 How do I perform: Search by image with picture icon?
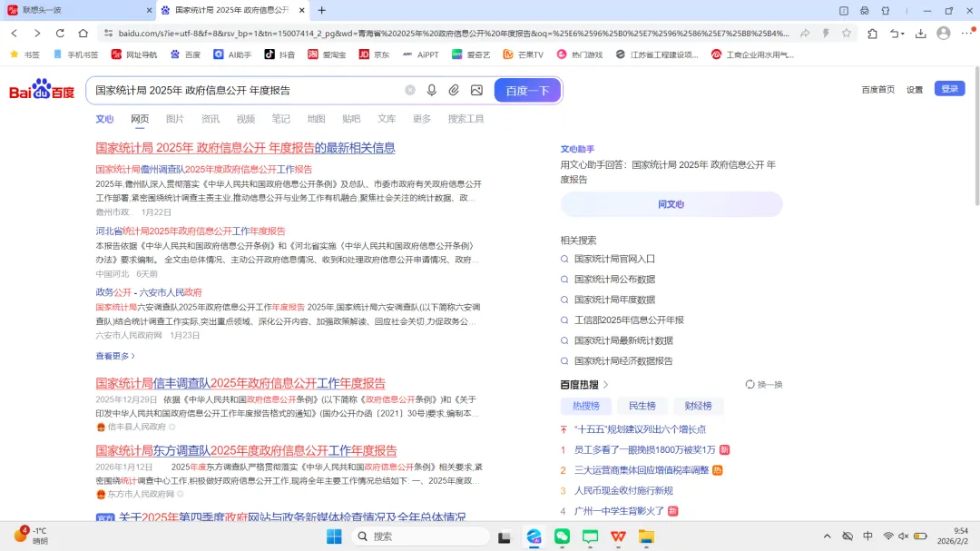pos(477,90)
